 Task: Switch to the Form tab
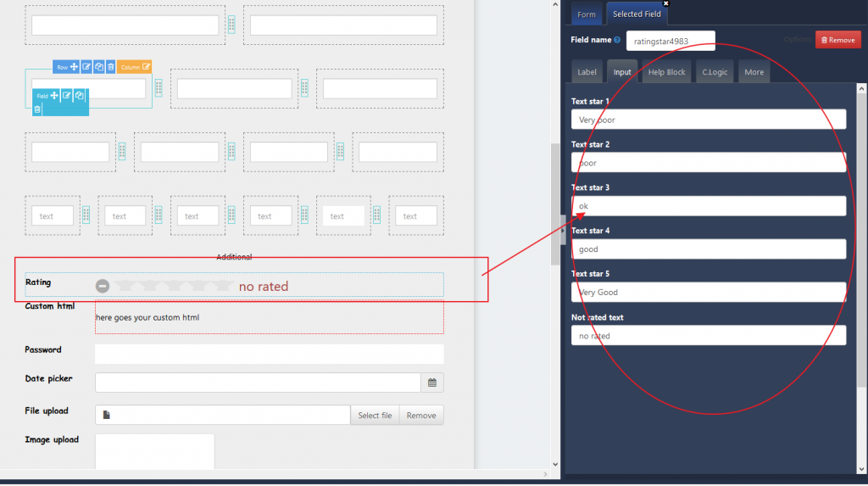pos(587,14)
